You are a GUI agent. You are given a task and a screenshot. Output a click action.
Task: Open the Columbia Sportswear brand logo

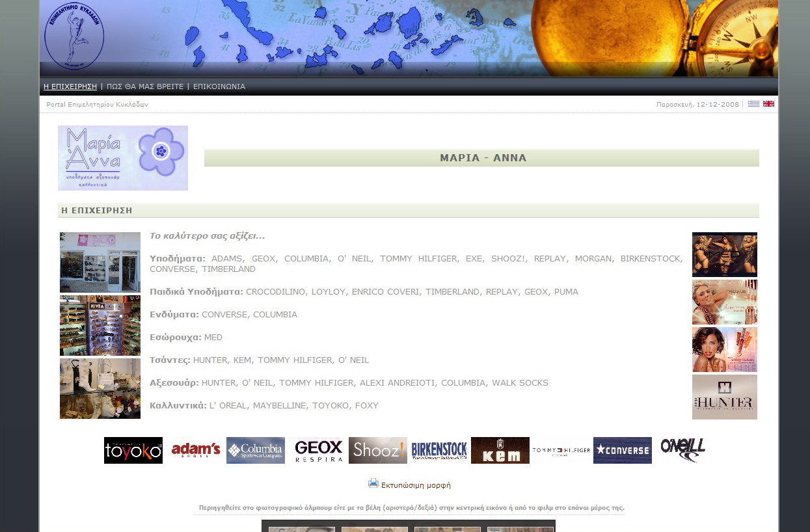(x=256, y=450)
